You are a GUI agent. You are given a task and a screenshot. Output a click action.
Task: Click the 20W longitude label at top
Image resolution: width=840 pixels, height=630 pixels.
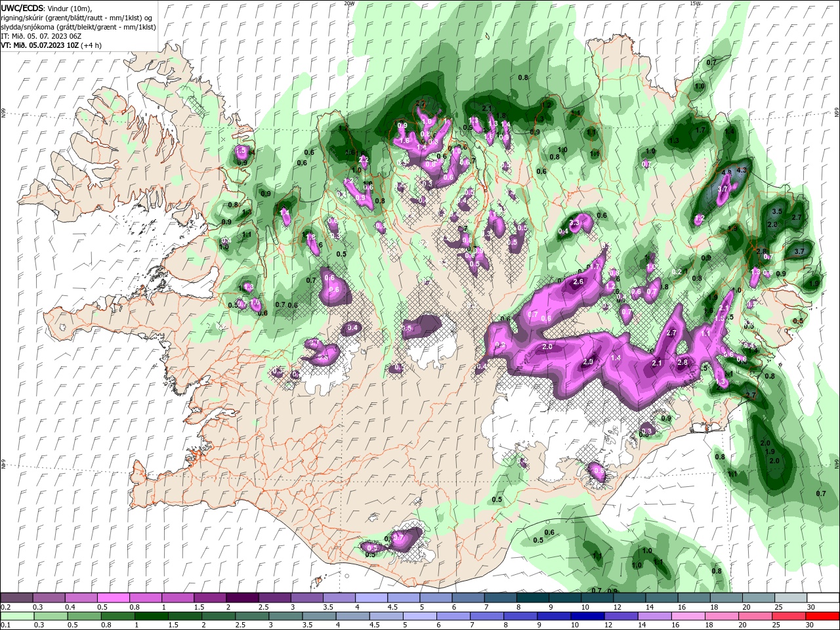click(349, 3)
